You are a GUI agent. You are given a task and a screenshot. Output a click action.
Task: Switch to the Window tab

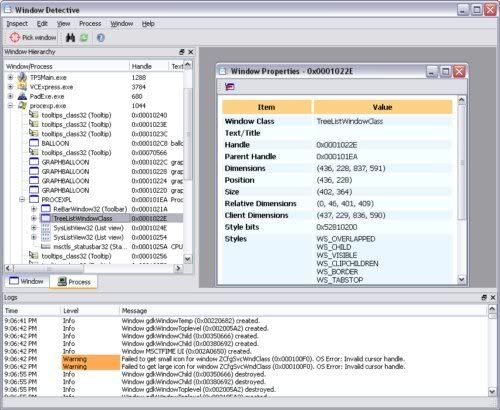pos(26,281)
